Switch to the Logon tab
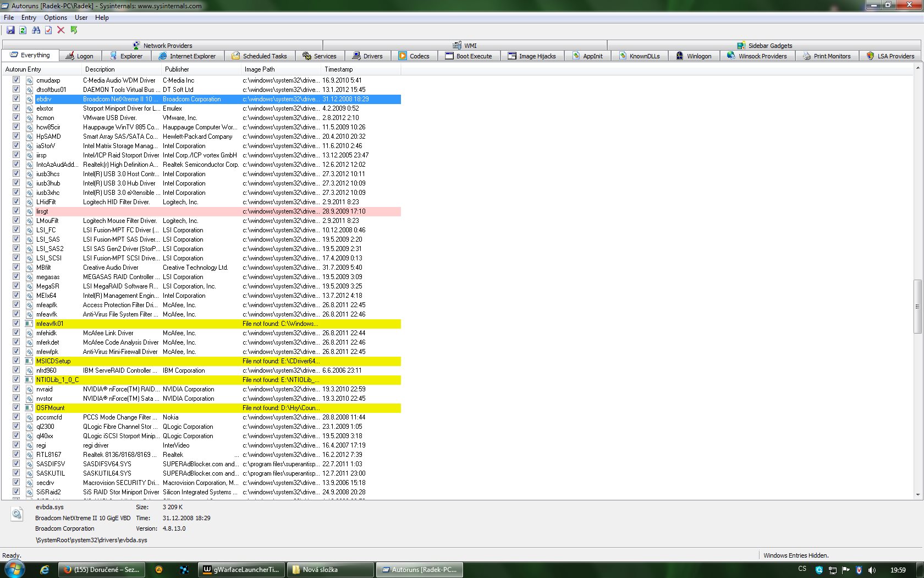The height and width of the screenshot is (578, 924). (x=79, y=56)
